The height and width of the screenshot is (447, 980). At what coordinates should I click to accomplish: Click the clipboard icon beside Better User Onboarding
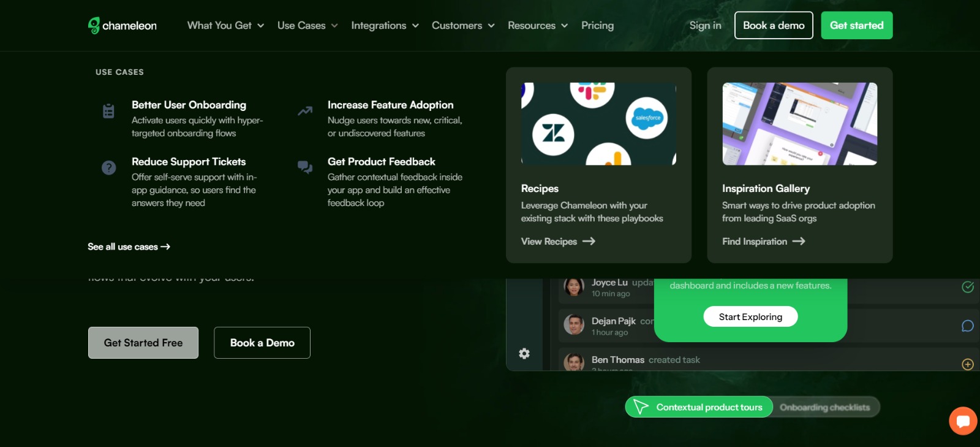tap(108, 111)
